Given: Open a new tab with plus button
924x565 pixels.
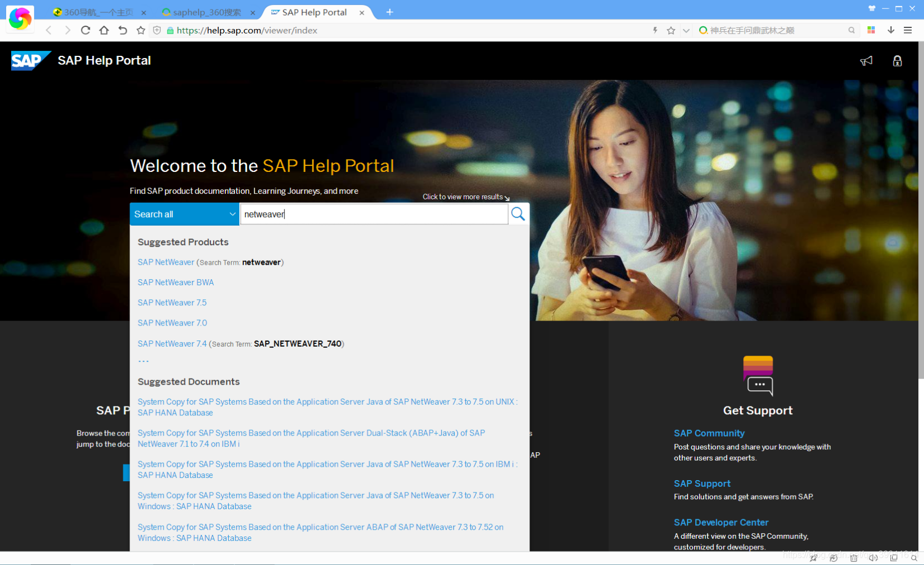Looking at the screenshot, I should (x=389, y=12).
